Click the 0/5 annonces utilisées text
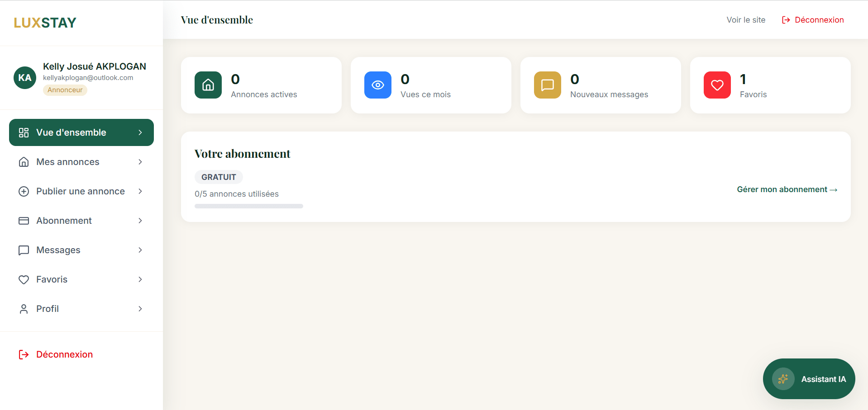 click(237, 194)
